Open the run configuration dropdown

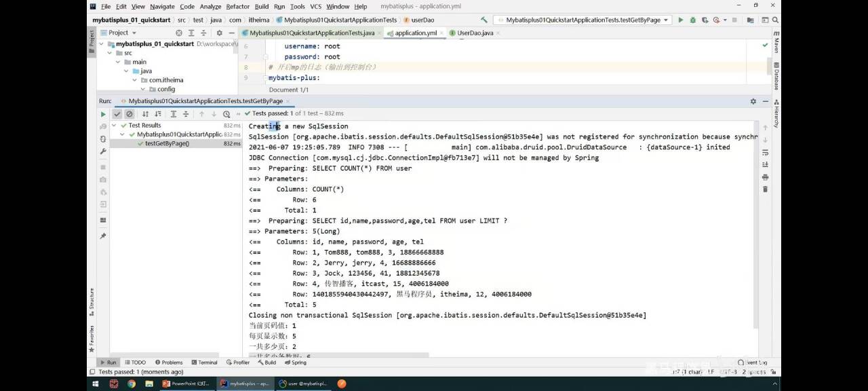click(x=582, y=20)
